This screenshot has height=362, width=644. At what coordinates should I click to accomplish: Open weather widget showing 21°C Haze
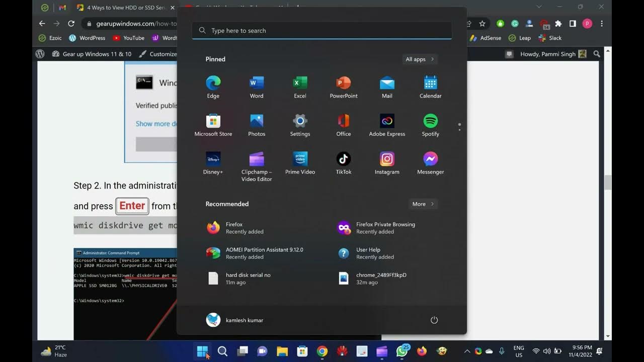(54, 351)
